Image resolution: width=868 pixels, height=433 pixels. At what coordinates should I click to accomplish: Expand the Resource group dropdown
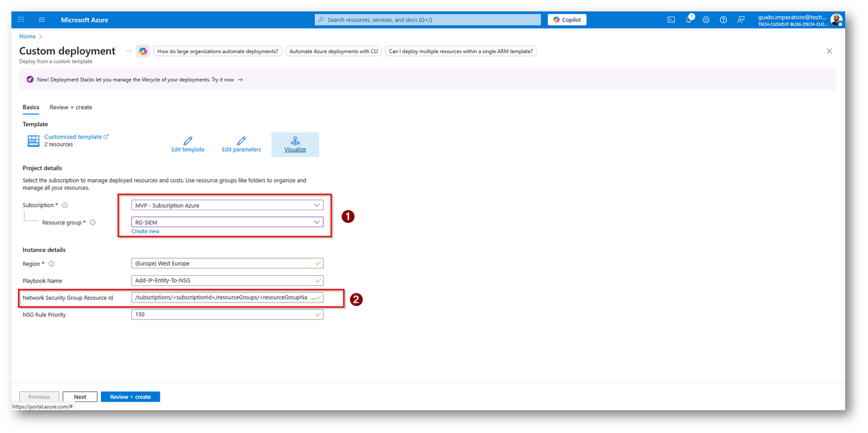(227, 222)
